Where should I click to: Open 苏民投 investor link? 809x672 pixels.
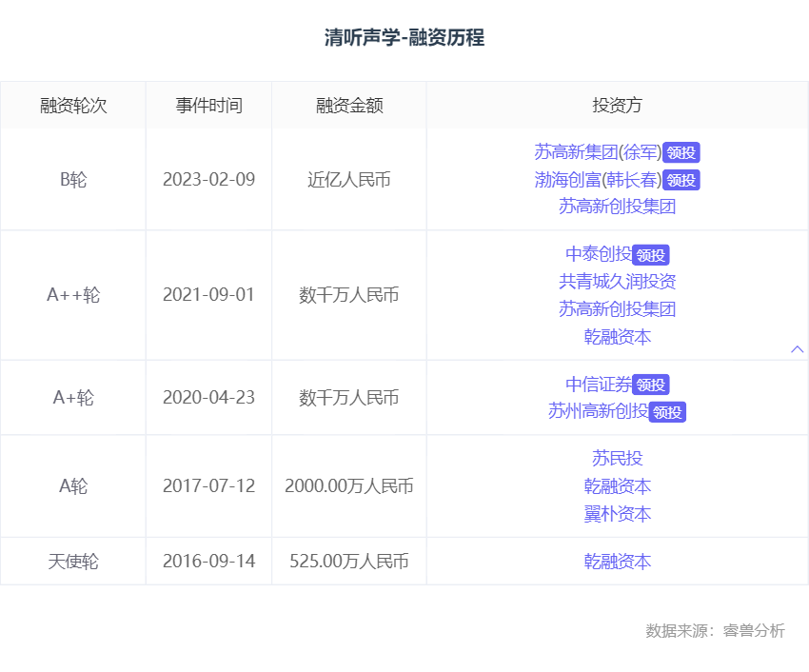(x=617, y=459)
